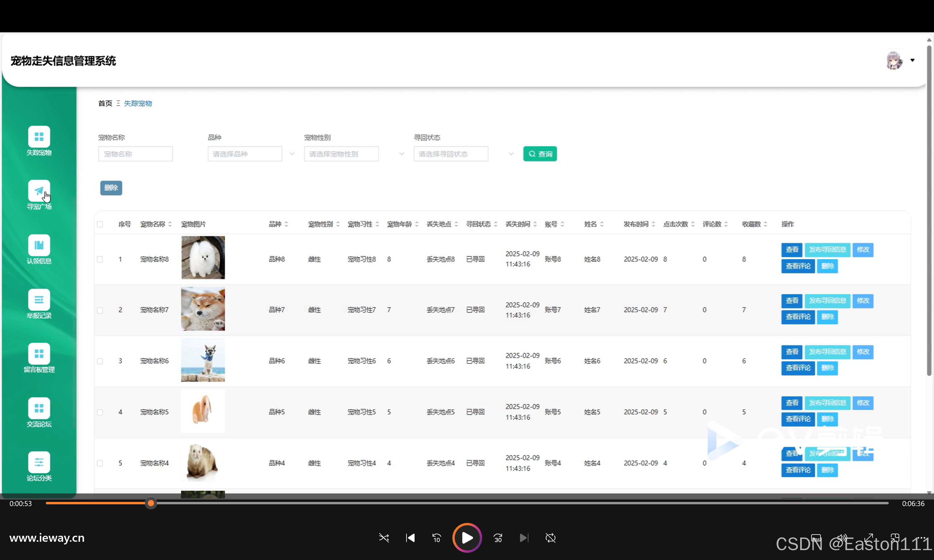Sort by 品种 column arrows
Image resolution: width=934 pixels, height=560 pixels.
click(286, 224)
